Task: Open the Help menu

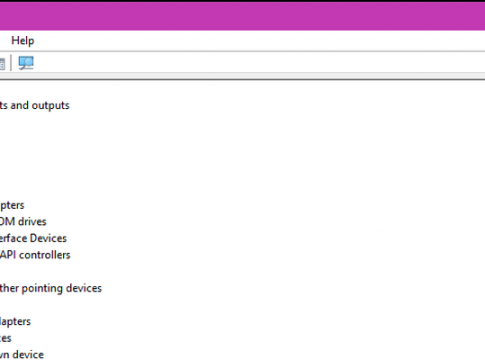Action: tap(23, 41)
